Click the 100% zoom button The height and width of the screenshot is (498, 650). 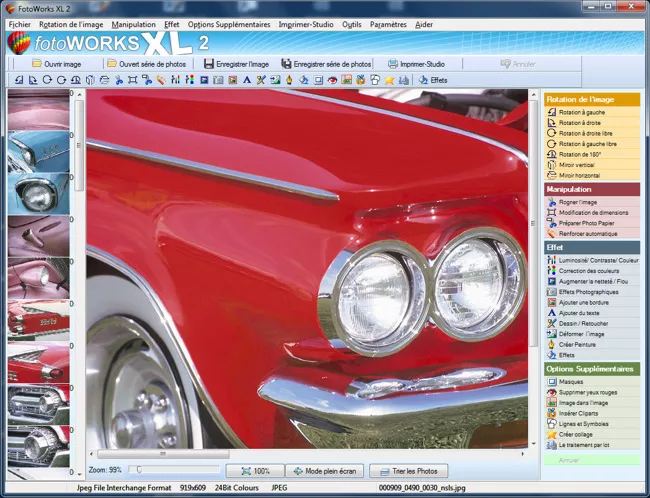255,471
